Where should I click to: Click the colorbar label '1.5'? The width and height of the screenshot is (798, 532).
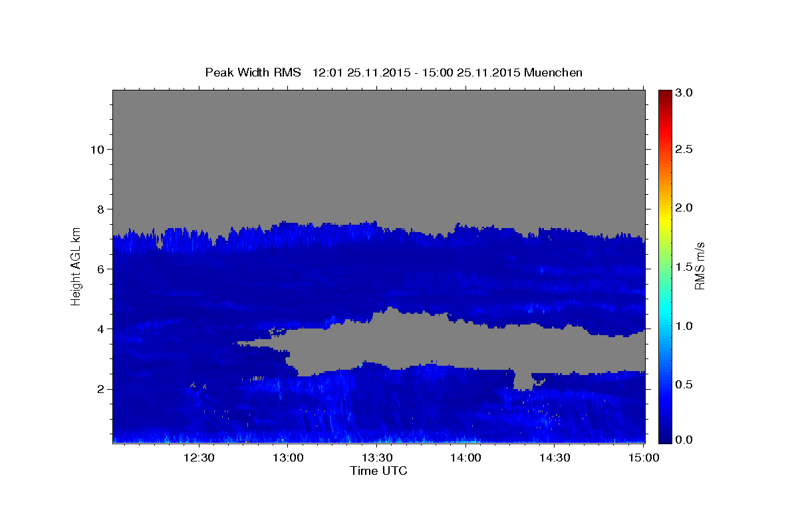click(x=685, y=267)
